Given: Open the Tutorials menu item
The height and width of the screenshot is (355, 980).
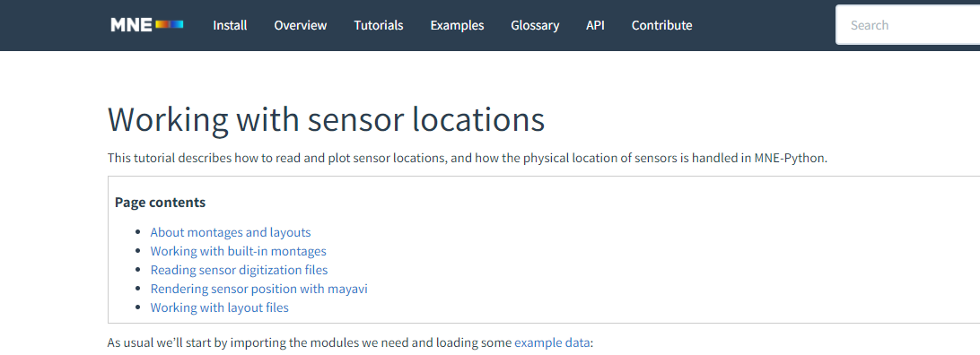Looking at the screenshot, I should [379, 26].
